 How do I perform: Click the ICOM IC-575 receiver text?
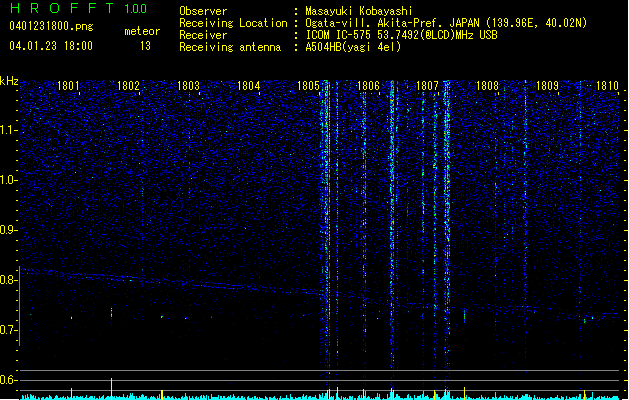(x=401, y=35)
